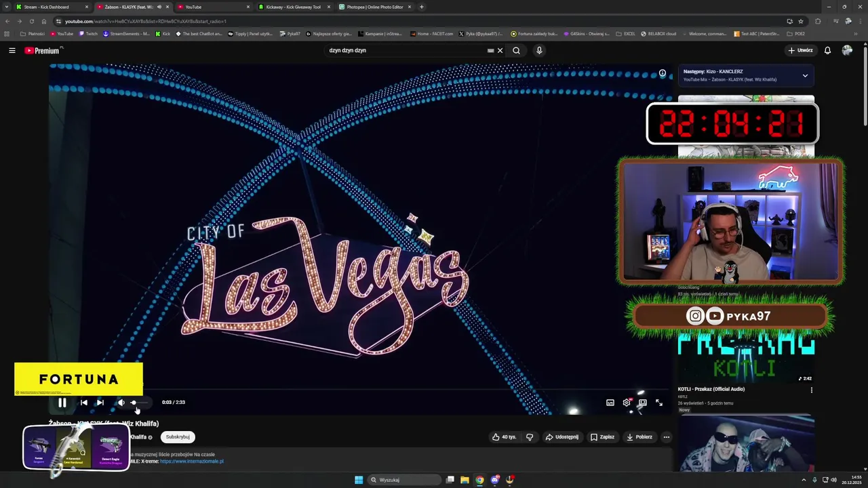
Task: Download the video with the Pobierz button
Action: pyautogui.click(x=639, y=437)
